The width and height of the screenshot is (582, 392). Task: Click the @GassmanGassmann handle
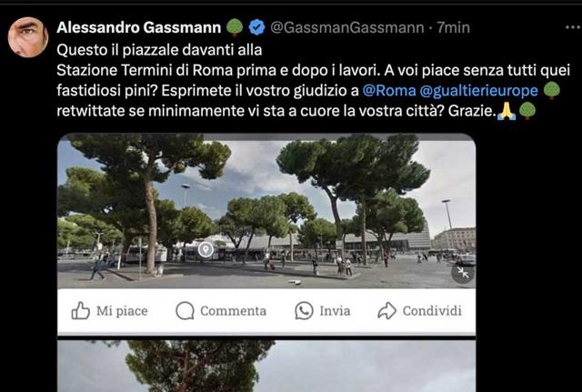[347, 27]
